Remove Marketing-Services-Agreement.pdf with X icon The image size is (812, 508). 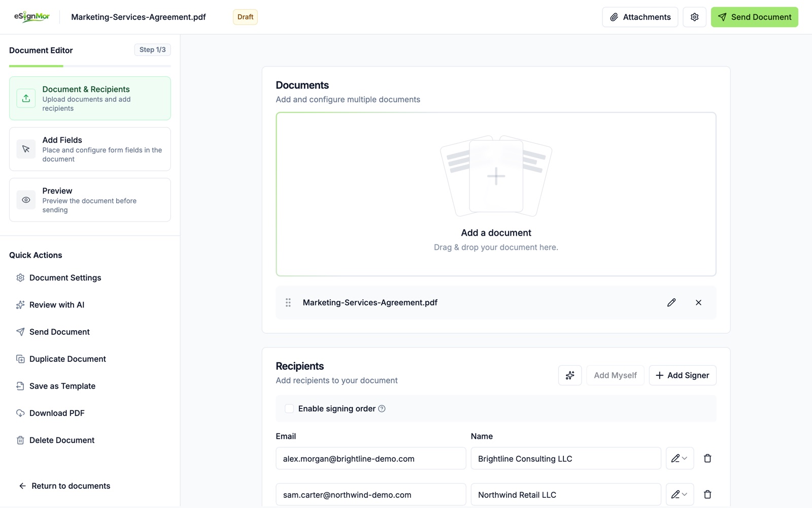(698, 302)
